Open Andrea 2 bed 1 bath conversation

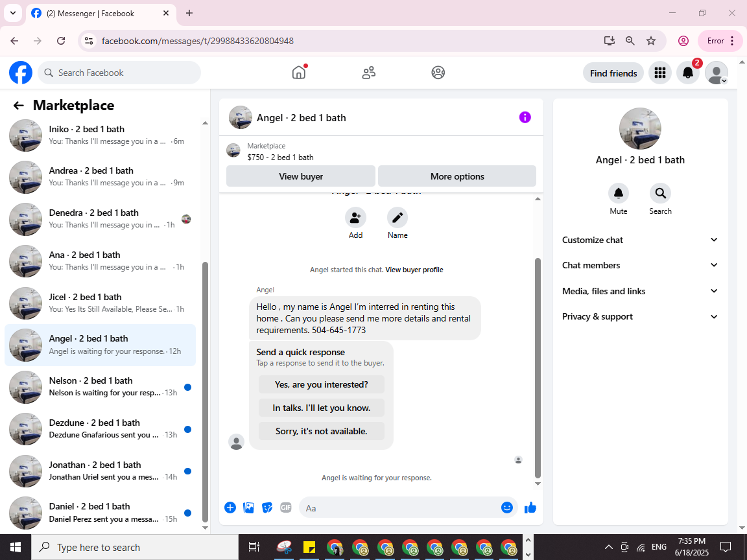(x=100, y=177)
